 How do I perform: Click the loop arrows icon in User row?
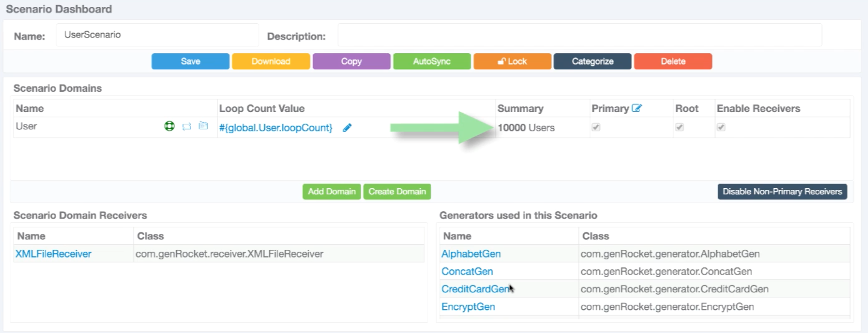pos(186,126)
